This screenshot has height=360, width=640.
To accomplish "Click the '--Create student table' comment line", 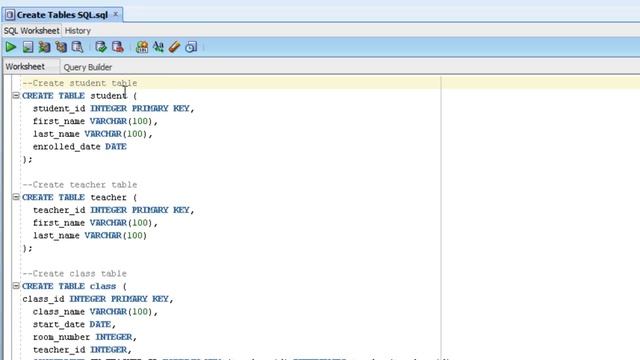I will tap(80, 83).
